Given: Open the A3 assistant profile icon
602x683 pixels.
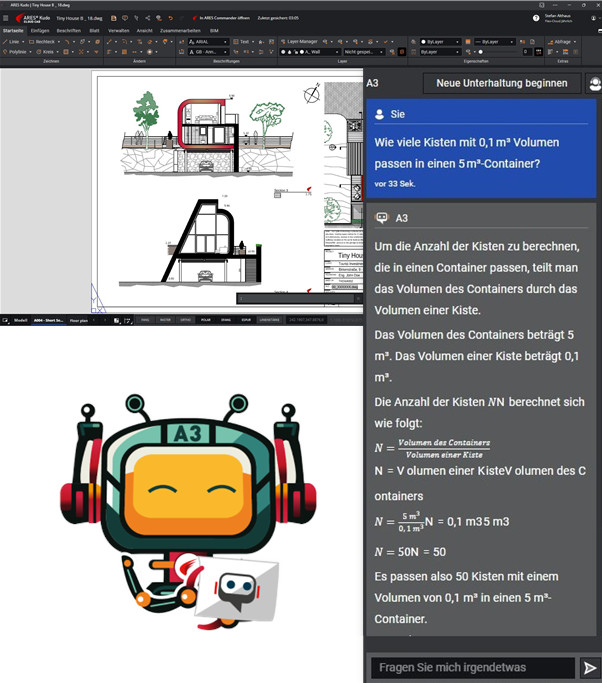Looking at the screenshot, I should (x=595, y=83).
